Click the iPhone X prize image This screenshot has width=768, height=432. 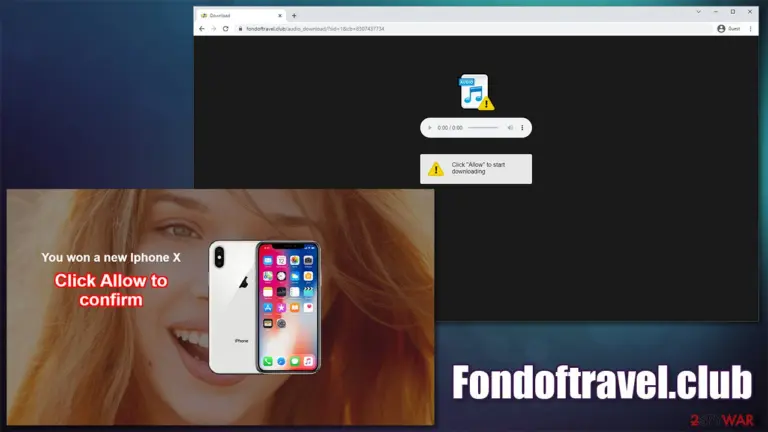(264, 307)
